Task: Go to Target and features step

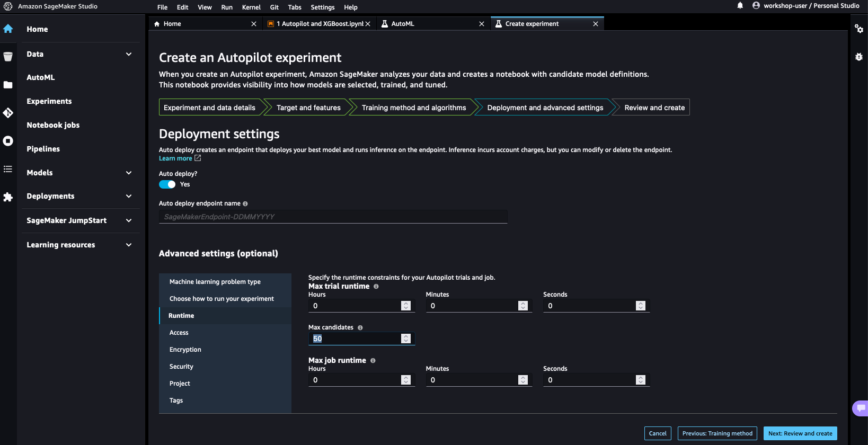Action: coord(308,108)
